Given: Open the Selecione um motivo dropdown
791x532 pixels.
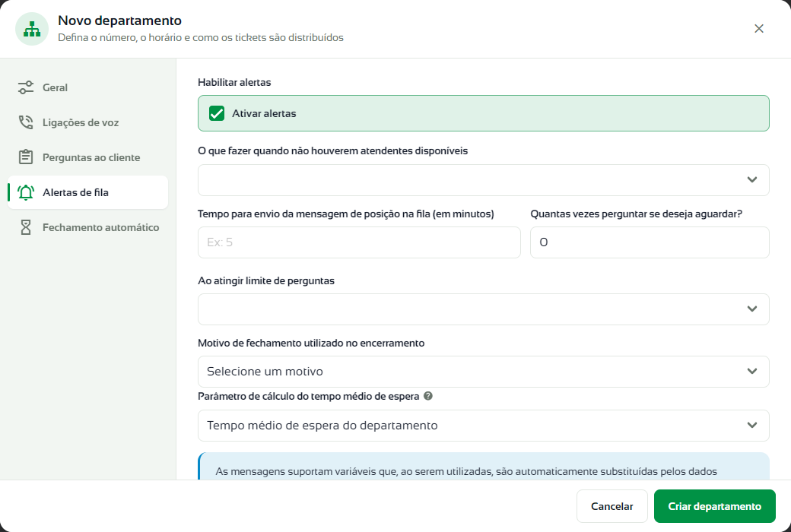Looking at the screenshot, I should 483,372.
